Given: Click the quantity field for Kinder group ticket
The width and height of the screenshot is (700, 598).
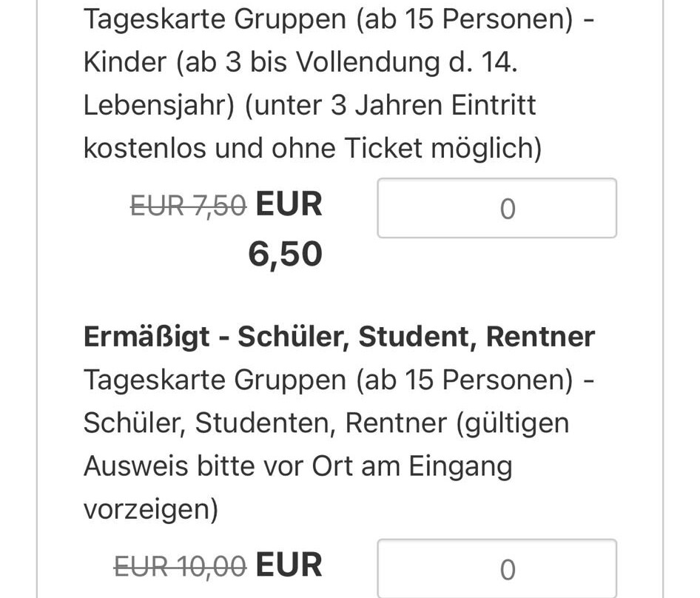Looking at the screenshot, I should tap(497, 208).
